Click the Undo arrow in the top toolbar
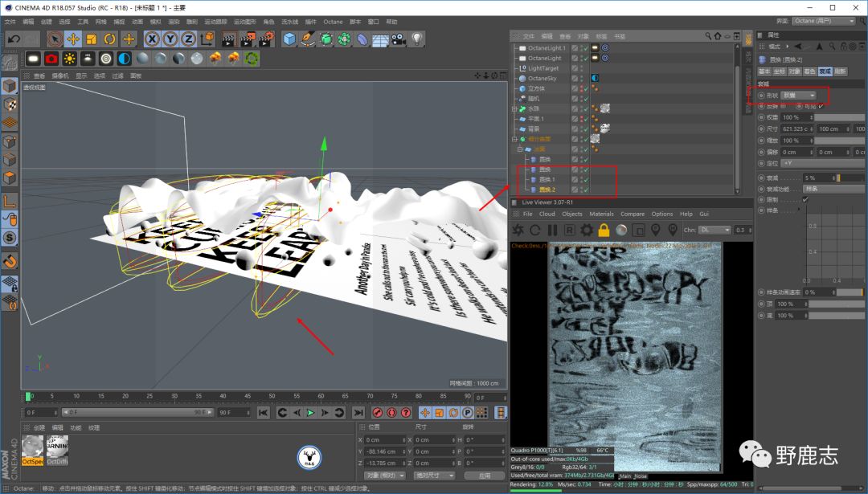Image resolution: width=868 pixels, height=494 pixels. (13, 39)
